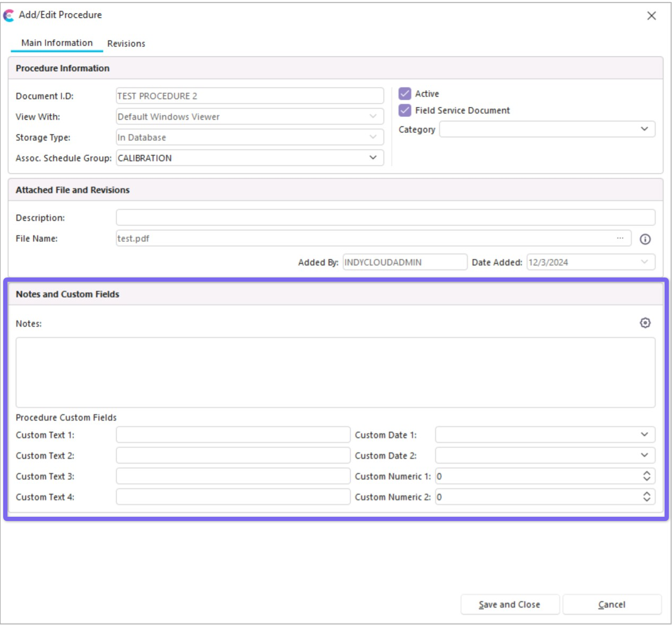The height and width of the screenshot is (625, 672).
Task: Click into the Notes text area
Action: click(335, 372)
